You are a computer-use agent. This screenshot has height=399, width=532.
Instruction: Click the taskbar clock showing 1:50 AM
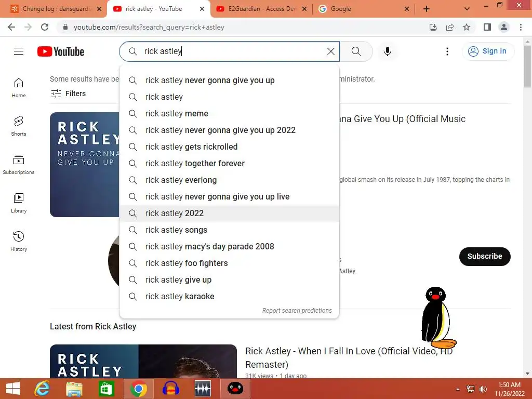click(509, 389)
